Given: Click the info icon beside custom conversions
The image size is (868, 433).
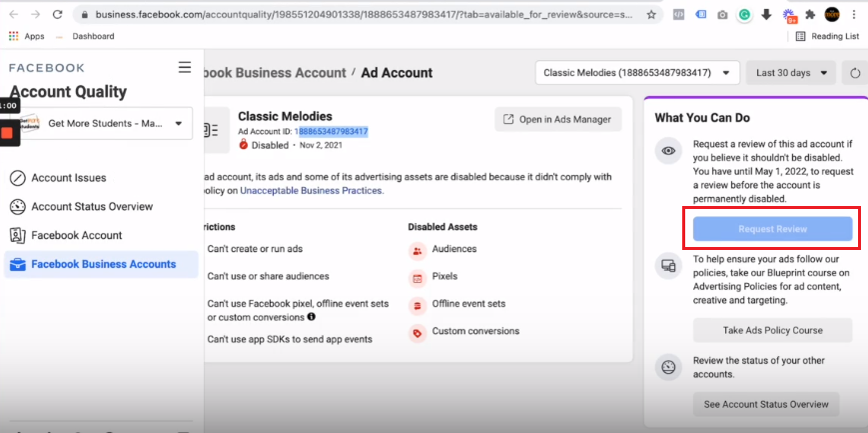Looking at the screenshot, I should coord(311,317).
